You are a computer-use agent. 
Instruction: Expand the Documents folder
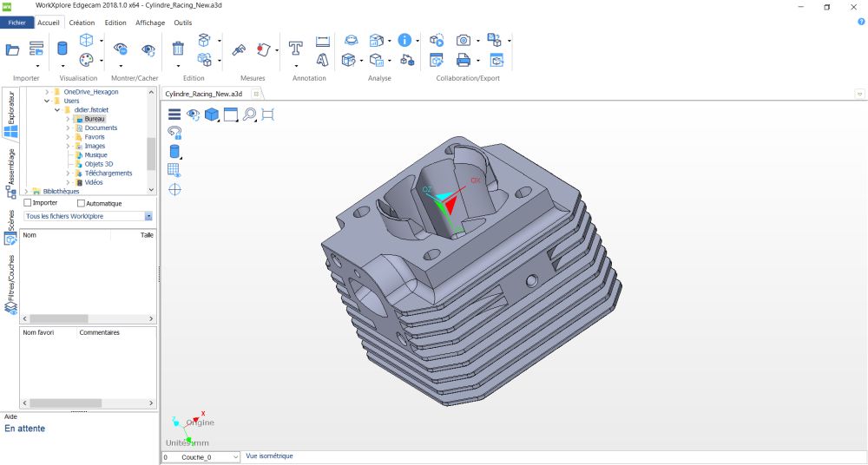point(68,128)
